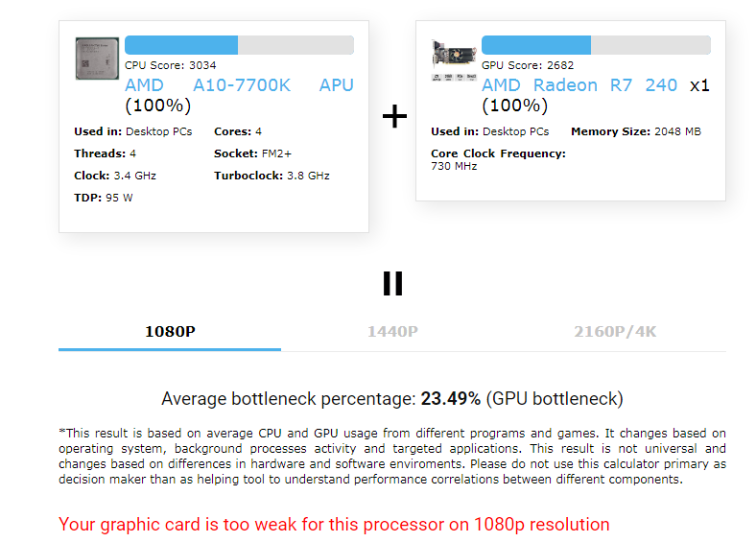
Task: Click the CPU score progress bar
Action: coord(239,45)
